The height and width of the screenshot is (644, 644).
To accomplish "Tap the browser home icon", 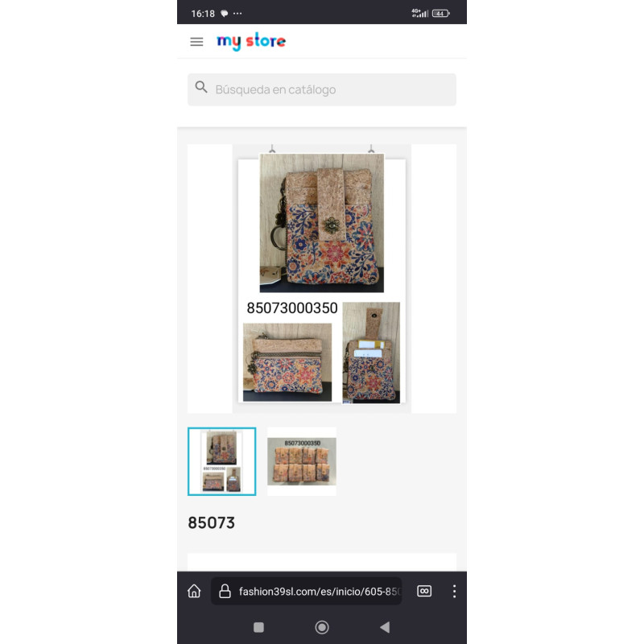I will click(194, 592).
